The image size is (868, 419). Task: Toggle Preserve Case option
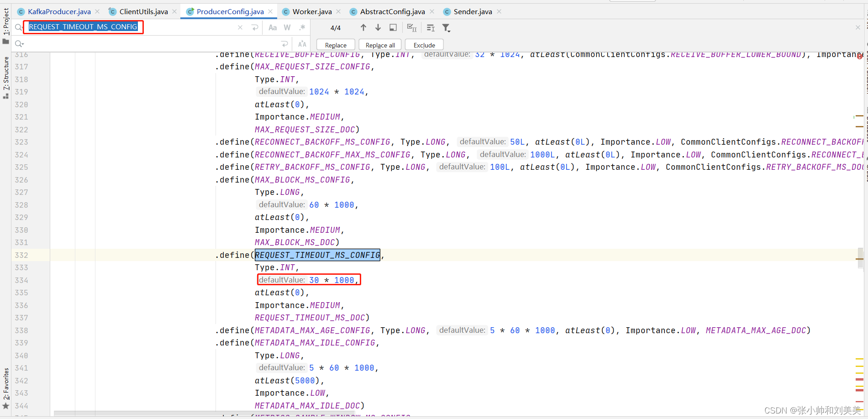pos(302,44)
